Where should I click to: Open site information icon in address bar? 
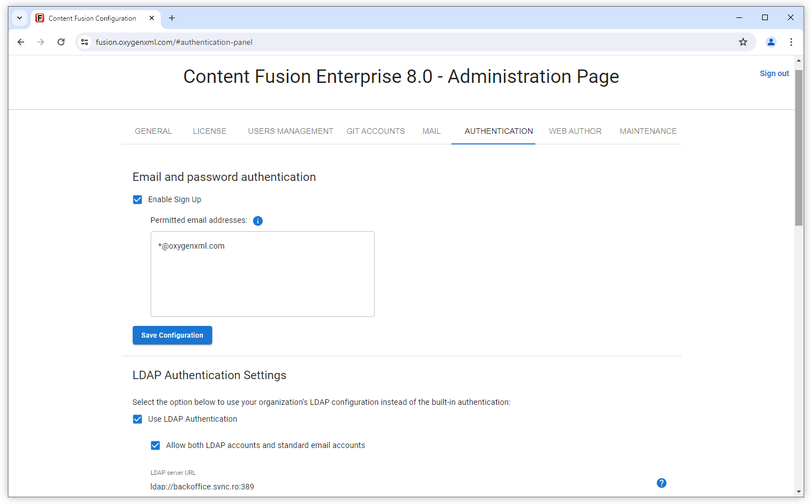[x=85, y=42]
